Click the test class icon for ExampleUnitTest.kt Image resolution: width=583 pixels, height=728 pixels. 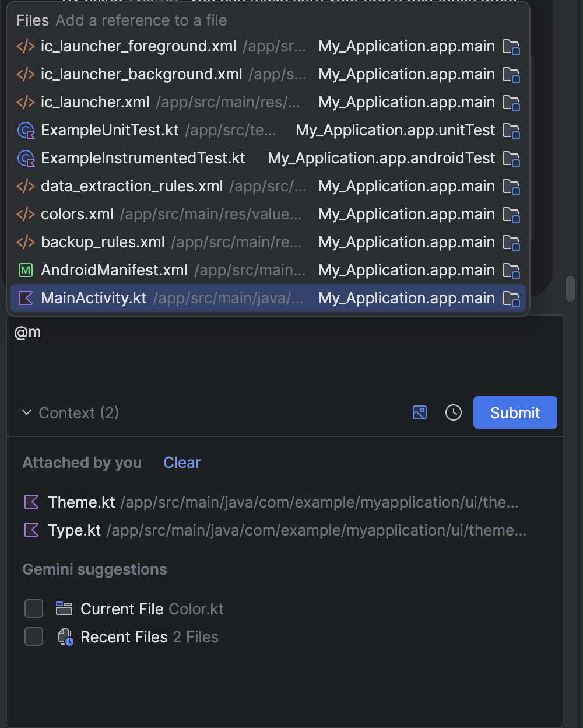pyautogui.click(x=26, y=130)
